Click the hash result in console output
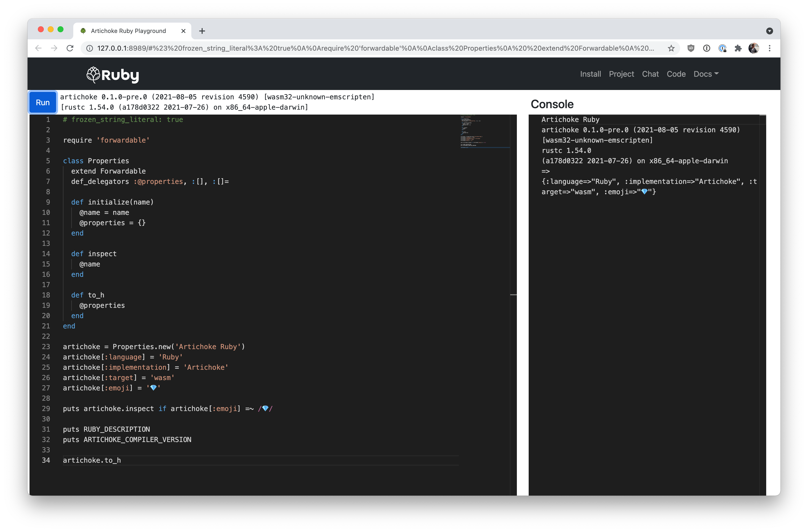 coord(649,187)
